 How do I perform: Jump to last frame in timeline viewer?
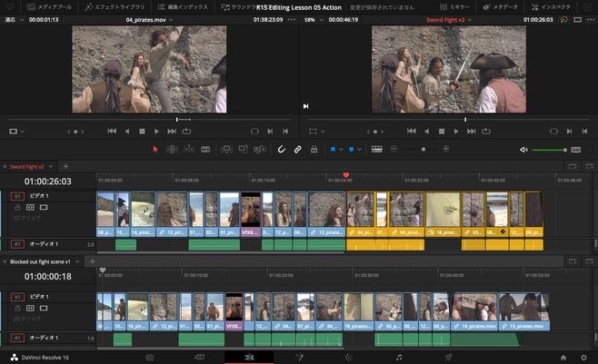click(x=472, y=132)
